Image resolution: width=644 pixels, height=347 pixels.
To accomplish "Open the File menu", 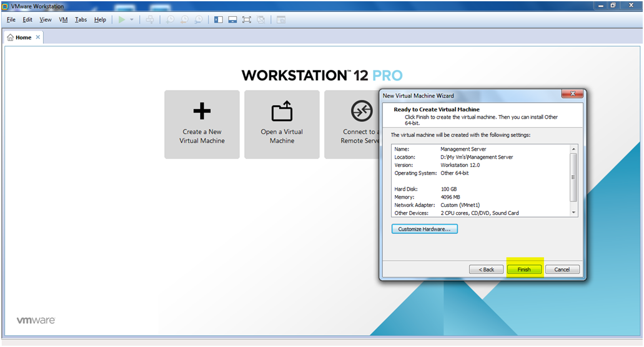I will click(11, 20).
